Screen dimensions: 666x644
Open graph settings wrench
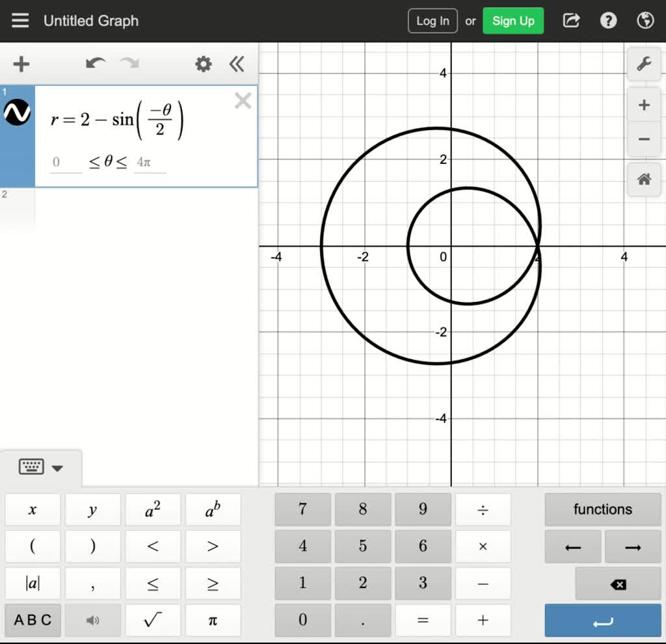(644, 64)
